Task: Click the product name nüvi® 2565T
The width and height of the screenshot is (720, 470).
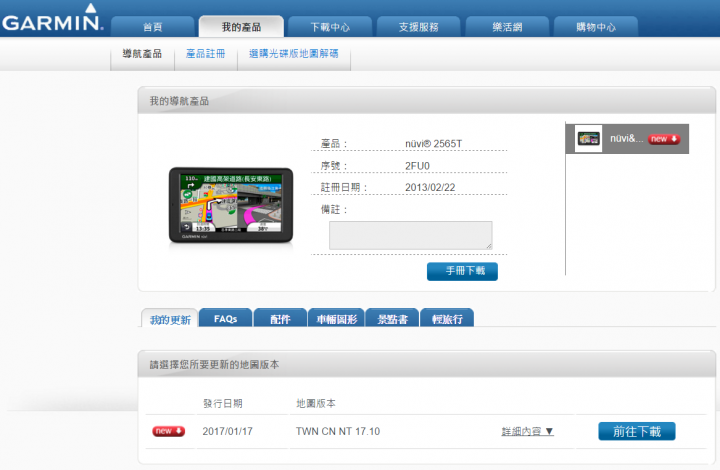Action: coord(433,144)
